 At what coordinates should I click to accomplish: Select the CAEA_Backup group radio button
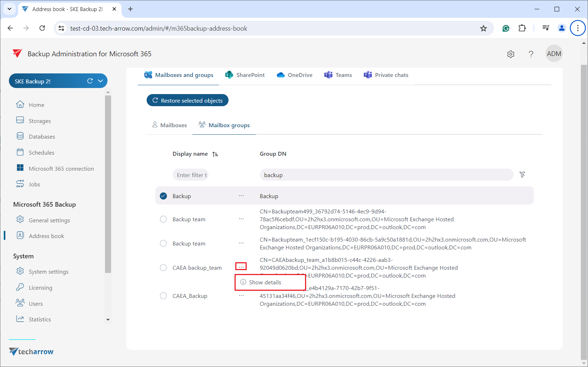[163, 296]
